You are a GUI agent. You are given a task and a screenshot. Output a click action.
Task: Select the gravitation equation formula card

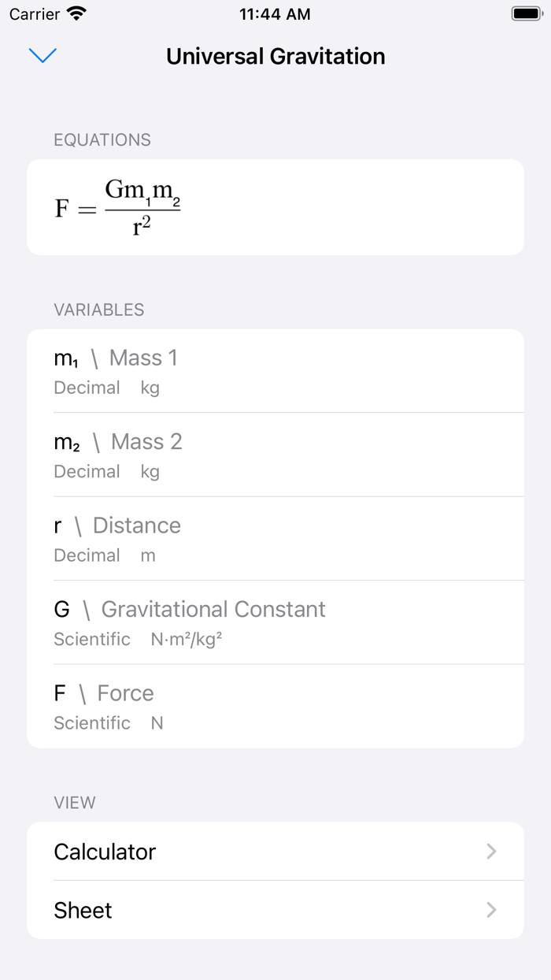[x=275, y=206]
